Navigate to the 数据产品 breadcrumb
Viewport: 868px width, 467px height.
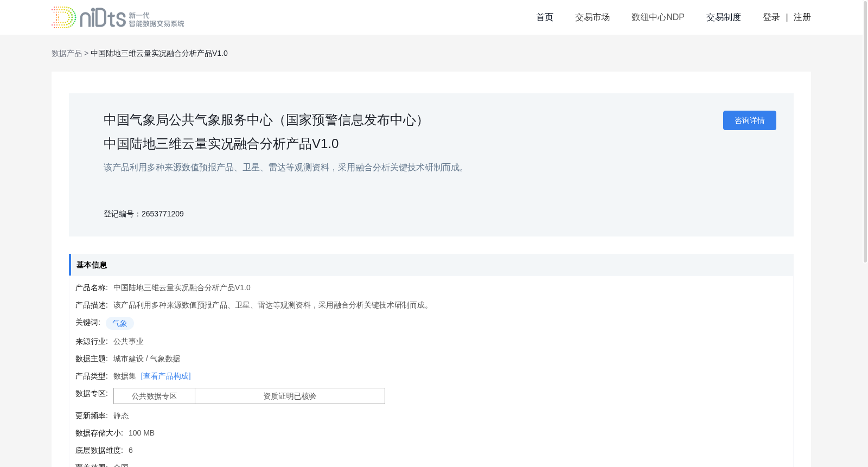[67, 53]
